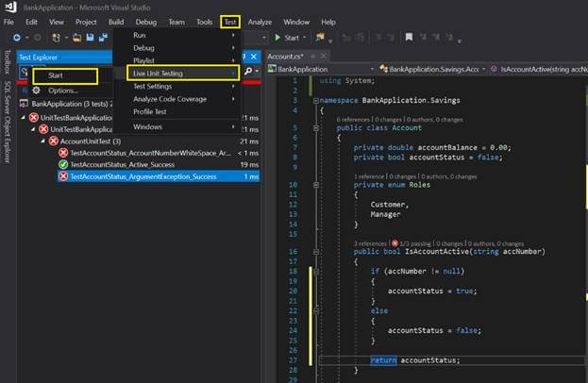This screenshot has width=588, height=383.
Task: Open the IsAccountActive member dropdown
Action: pos(538,69)
